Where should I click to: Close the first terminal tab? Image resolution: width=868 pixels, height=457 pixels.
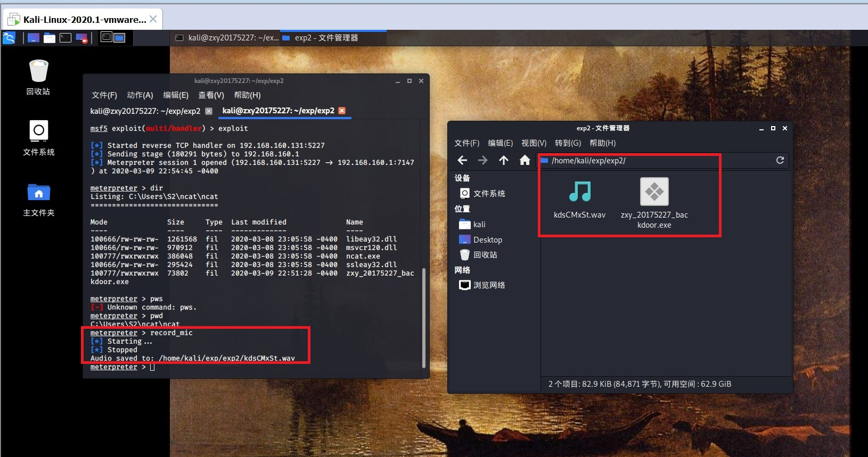(209, 111)
